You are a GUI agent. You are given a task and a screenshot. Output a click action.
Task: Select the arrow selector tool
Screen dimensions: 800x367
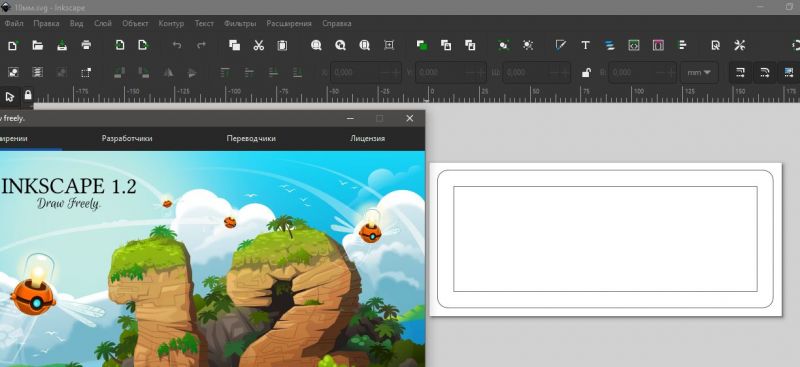pos(10,96)
